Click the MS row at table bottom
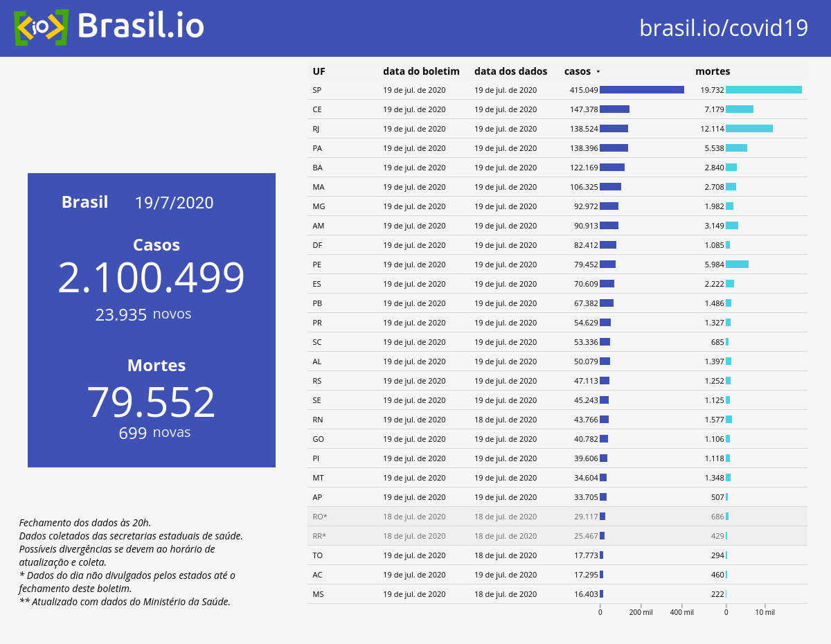Screen dimensions: 831x644 [557, 594]
